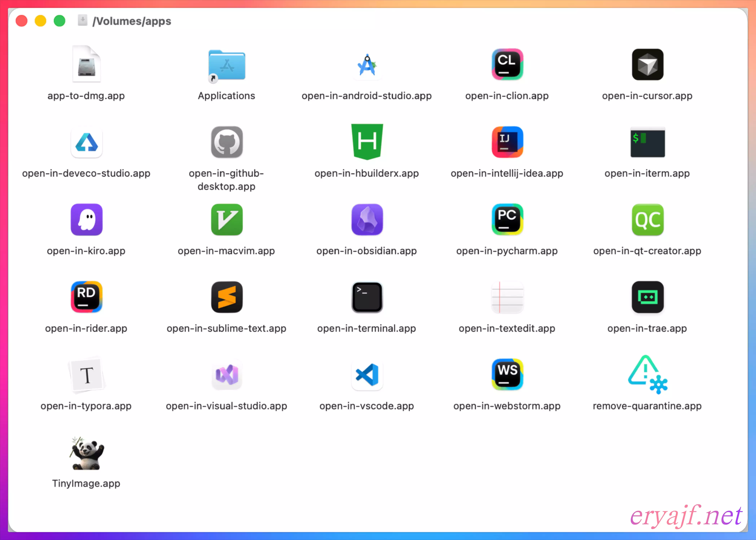Screen dimensions: 756x540
Task: Click the /Volumes/apps window title
Action: pos(132,21)
